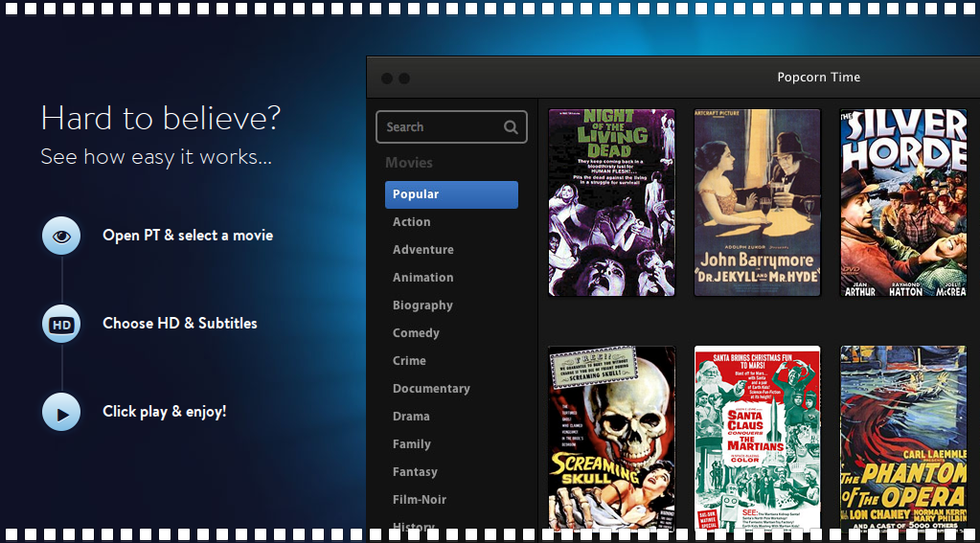Click the eye icon for Open PT step
This screenshot has width=980, height=543.
[x=61, y=236]
